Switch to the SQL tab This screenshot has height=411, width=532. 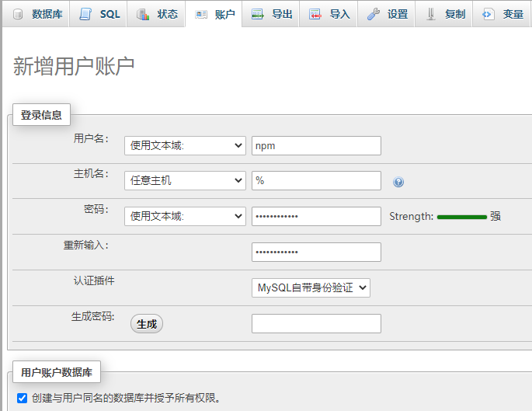(98, 14)
